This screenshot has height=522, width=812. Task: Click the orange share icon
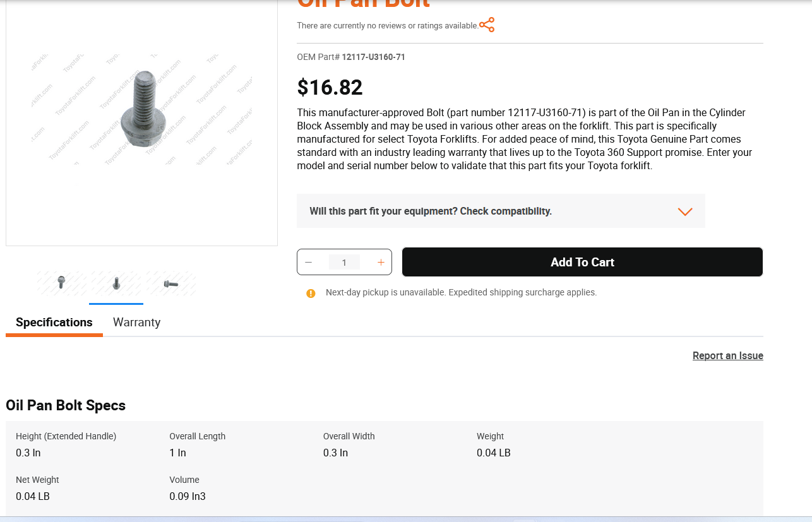click(487, 25)
